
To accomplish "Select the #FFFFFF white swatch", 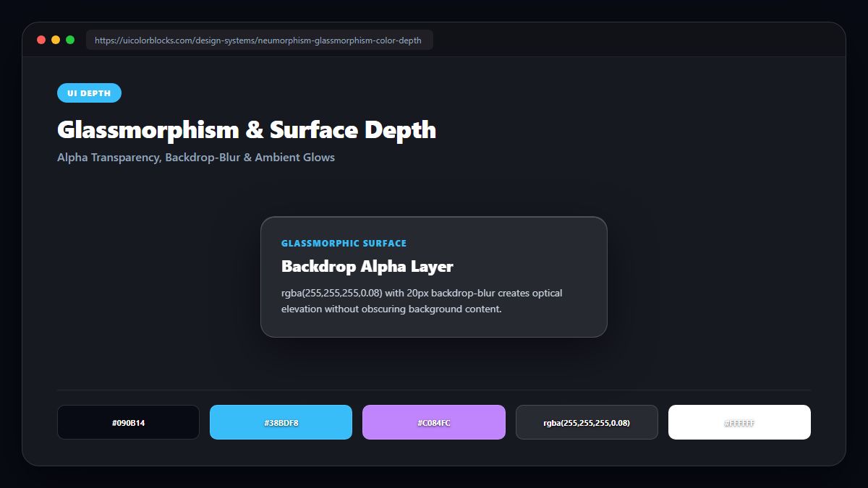I will [x=739, y=422].
